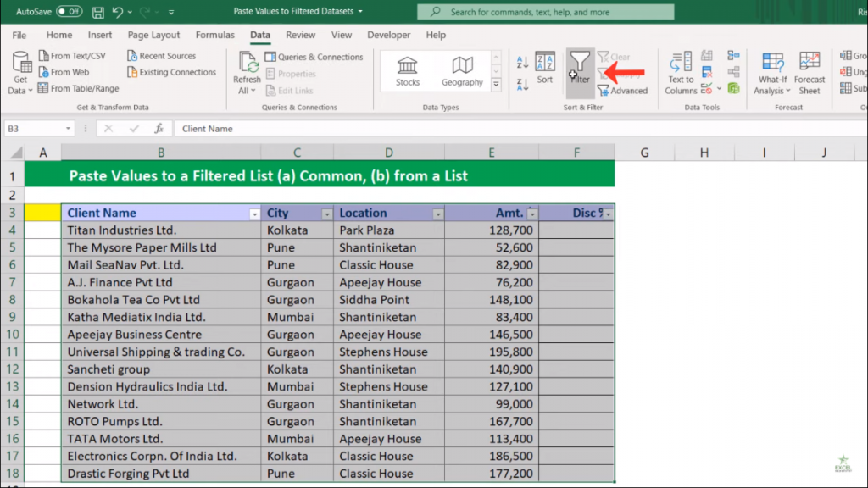Expand the Location column filter dropdown
The width and height of the screenshot is (868, 488).
tap(437, 214)
